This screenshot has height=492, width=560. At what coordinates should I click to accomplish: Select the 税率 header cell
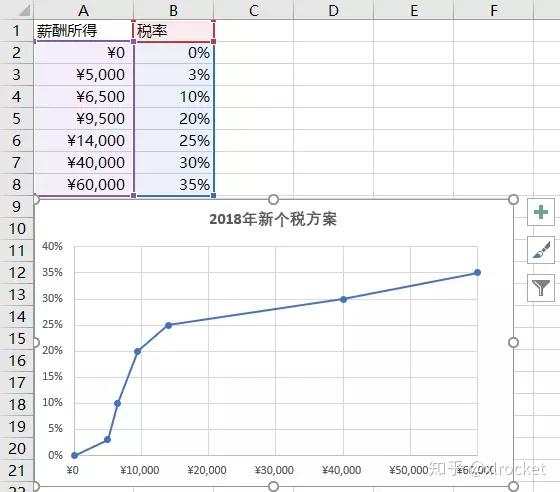174,31
